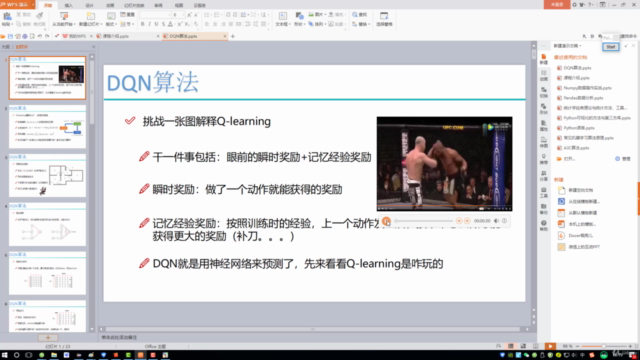
Task: Play or pause the embedded video
Action: pos(386,221)
